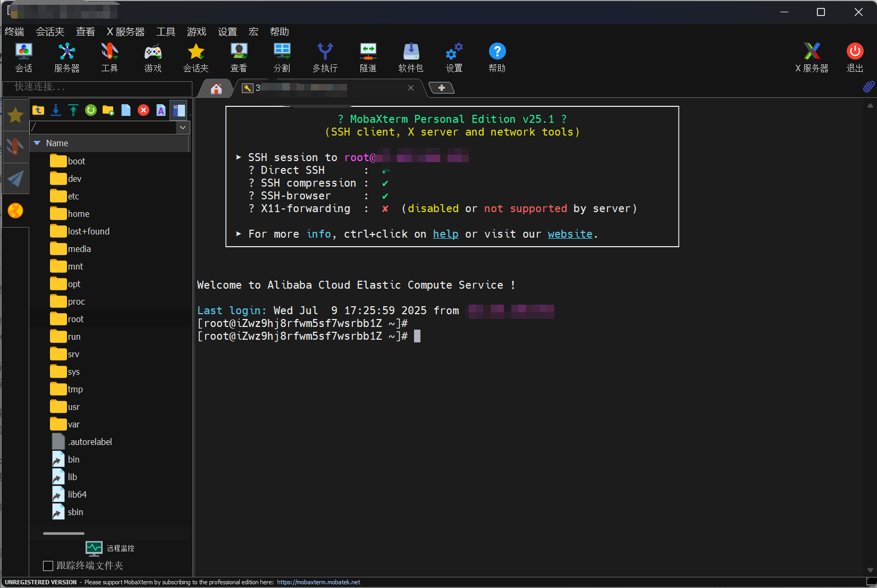The image size is (877, 588).
Task: Open the 游戏 (Games) panel
Action: tap(153, 57)
